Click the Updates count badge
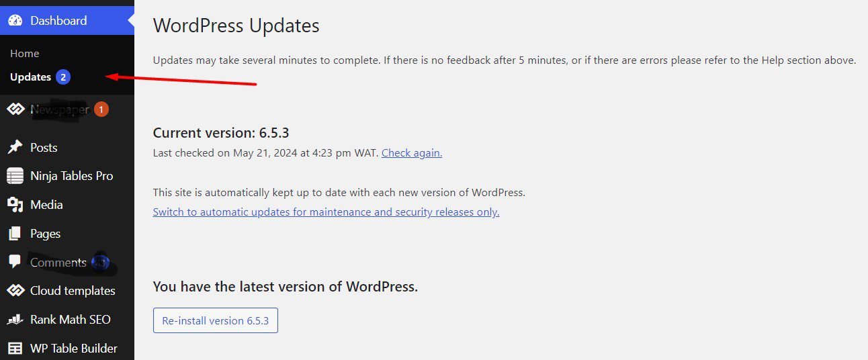 tap(63, 77)
